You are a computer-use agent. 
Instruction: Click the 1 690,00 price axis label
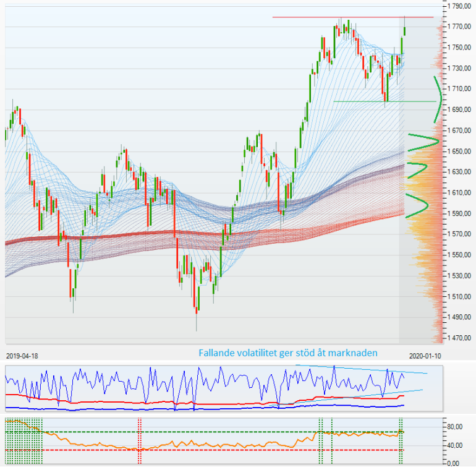tap(459, 109)
